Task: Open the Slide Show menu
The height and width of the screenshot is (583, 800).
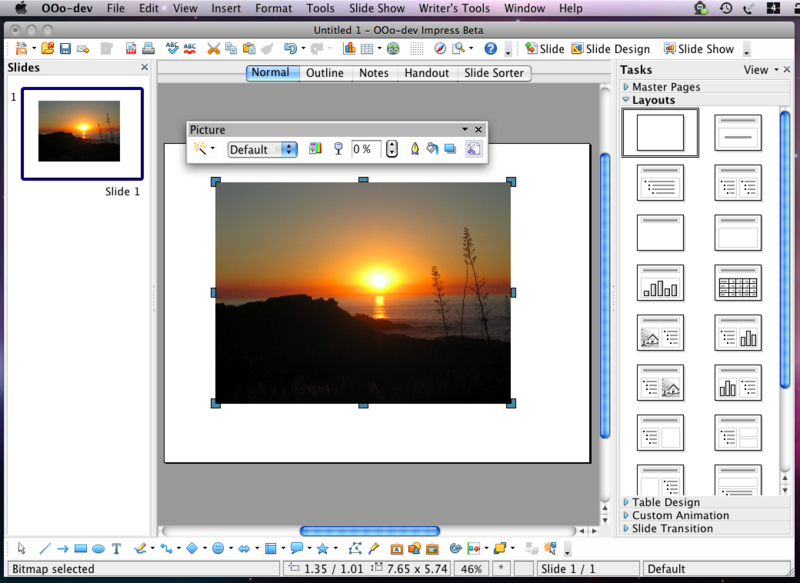Action: click(377, 8)
